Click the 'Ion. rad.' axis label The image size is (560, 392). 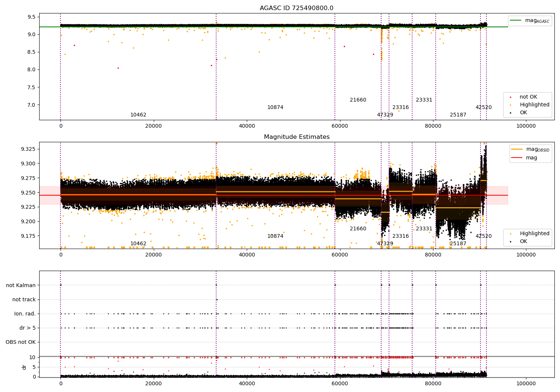coord(25,314)
